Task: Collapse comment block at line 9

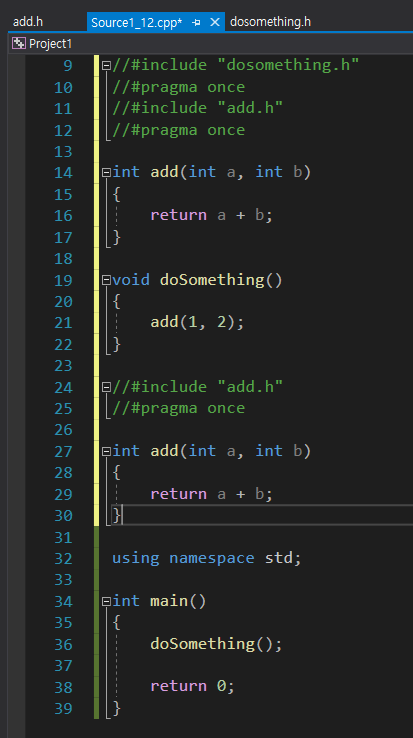Action: pyautogui.click(x=106, y=65)
